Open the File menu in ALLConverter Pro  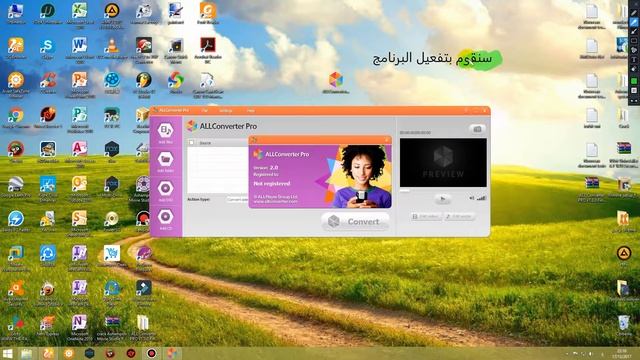pos(205,110)
